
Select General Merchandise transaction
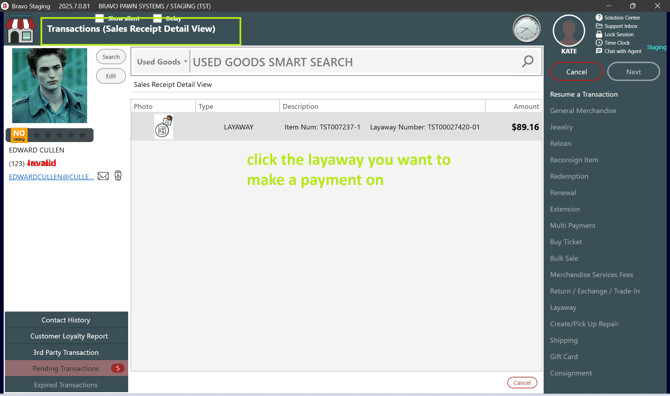(583, 111)
